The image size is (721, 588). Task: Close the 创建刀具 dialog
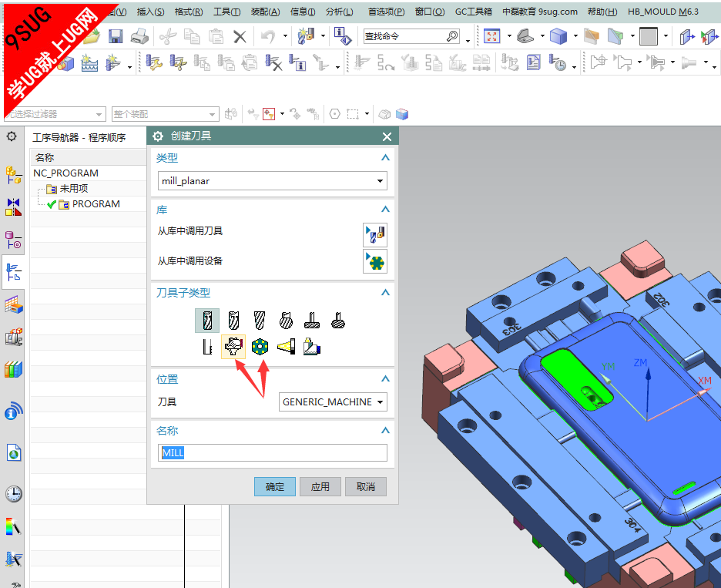[387, 136]
